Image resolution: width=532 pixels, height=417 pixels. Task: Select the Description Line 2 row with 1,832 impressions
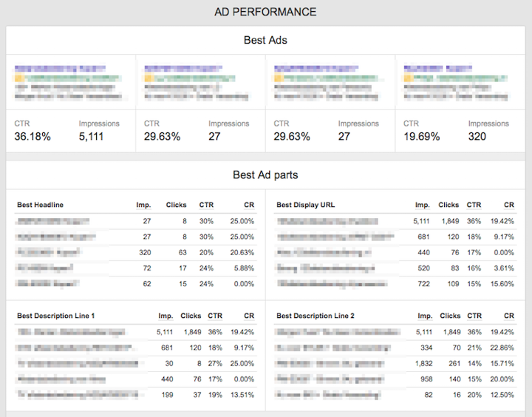[x=395, y=363]
